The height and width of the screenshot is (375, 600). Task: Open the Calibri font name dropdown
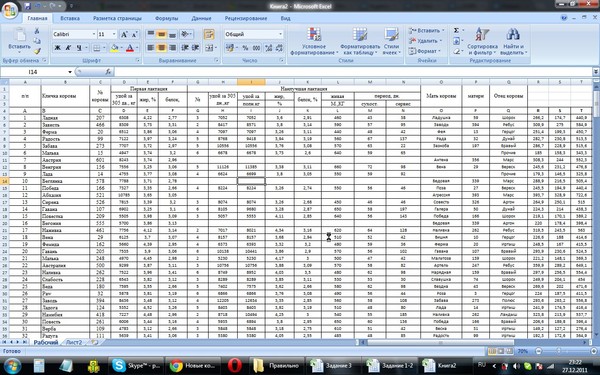tap(94, 34)
